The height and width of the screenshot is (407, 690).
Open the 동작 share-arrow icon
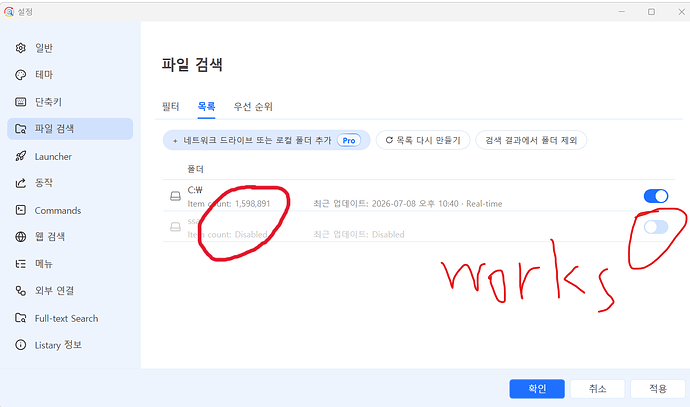pyautogui.click(x=21, y=183)
